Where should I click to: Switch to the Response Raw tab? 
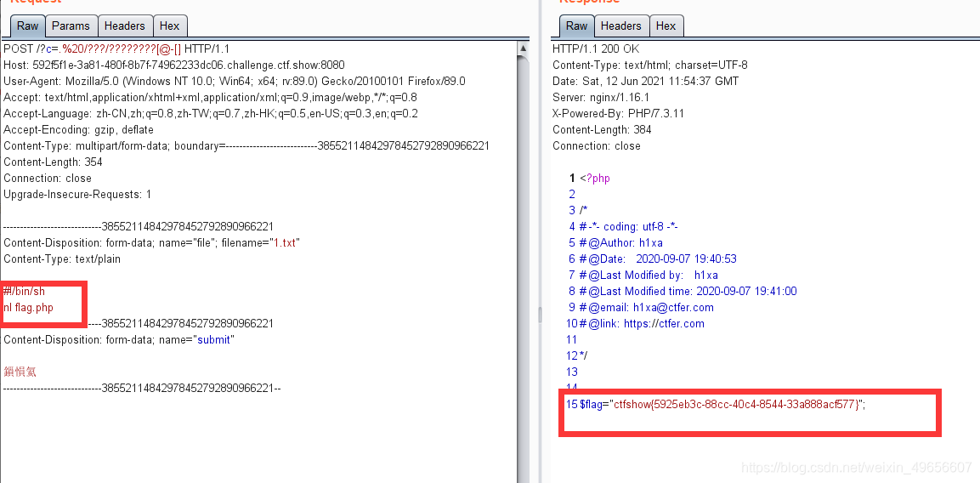coord(576,26)
